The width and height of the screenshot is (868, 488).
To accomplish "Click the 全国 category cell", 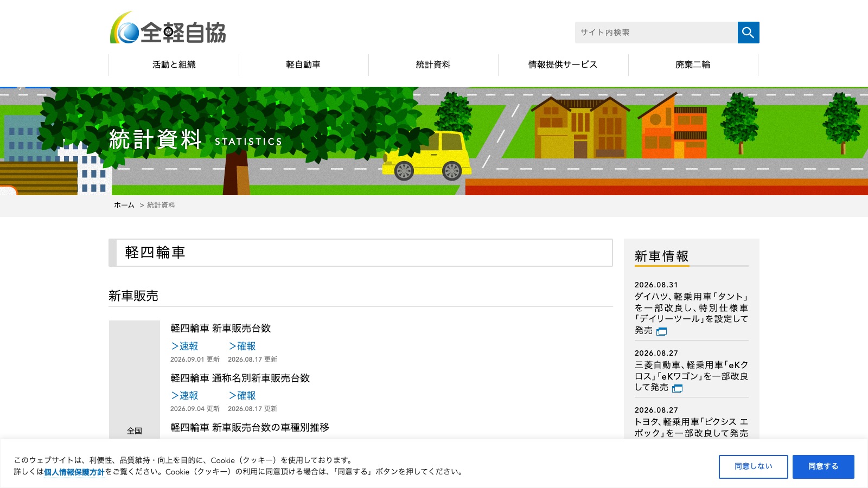I will (x=135, y=431).
